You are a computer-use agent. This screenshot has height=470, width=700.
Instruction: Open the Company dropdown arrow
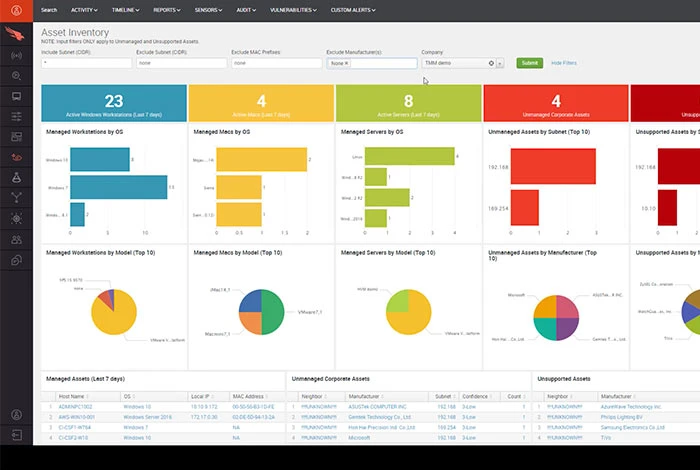tap(500, 63)
